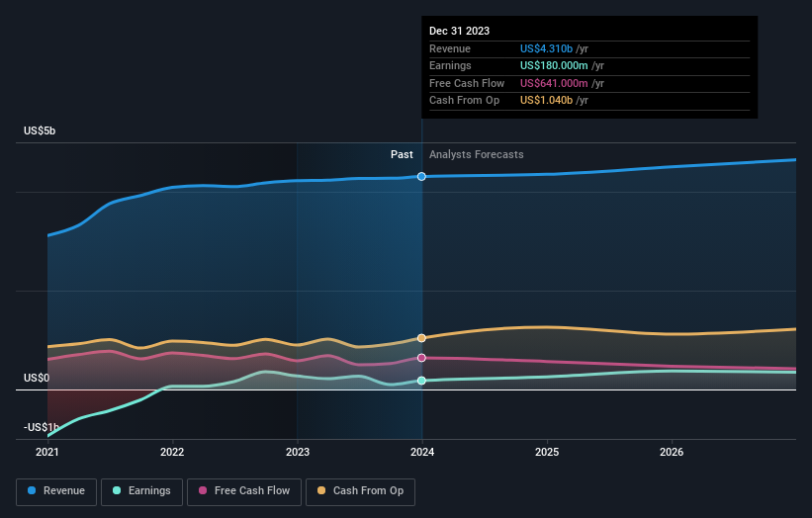Toggle the Revenue legend button

pos(56,491)
